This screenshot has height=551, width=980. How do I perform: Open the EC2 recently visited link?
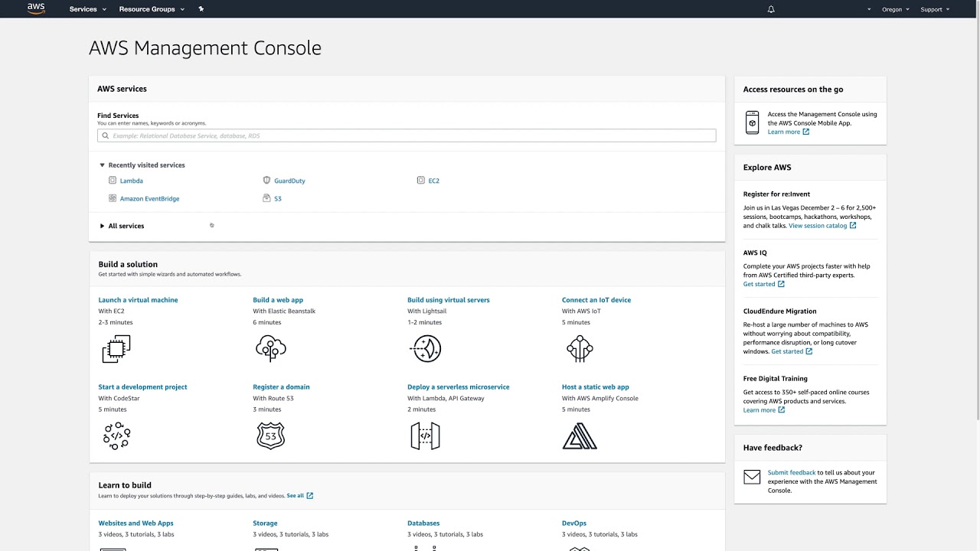(434, 181)
